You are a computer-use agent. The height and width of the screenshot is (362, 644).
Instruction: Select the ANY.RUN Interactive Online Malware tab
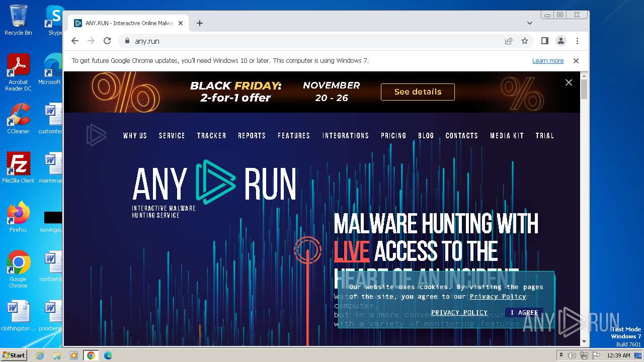tap(128, 23)
